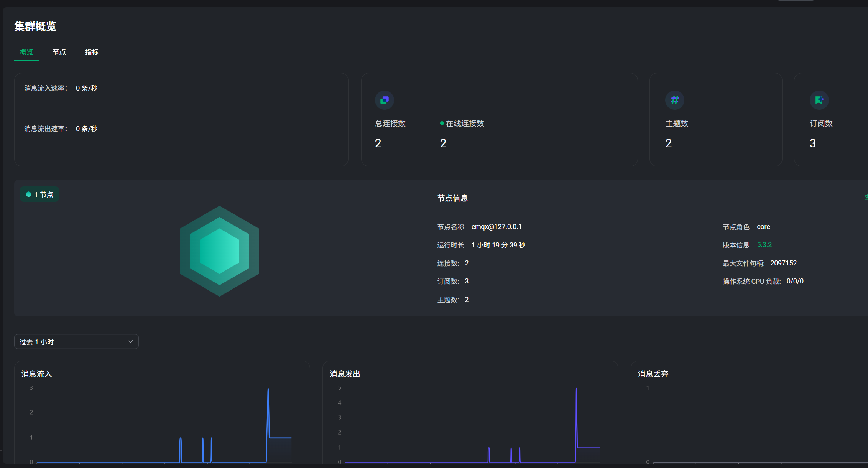Click the topics hash icon
The width and height of the screenshot is (868, 468).
pyautogui.click(x=674, y=100)
